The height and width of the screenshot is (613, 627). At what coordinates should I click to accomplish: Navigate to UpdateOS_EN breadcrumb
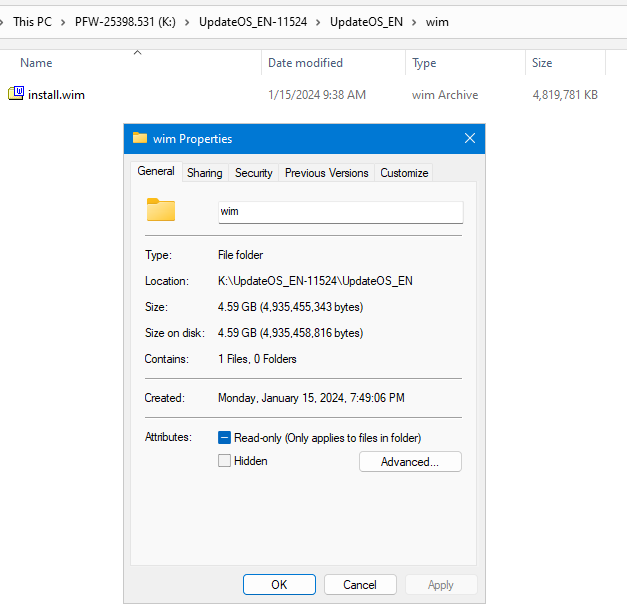tap(366, 22)
